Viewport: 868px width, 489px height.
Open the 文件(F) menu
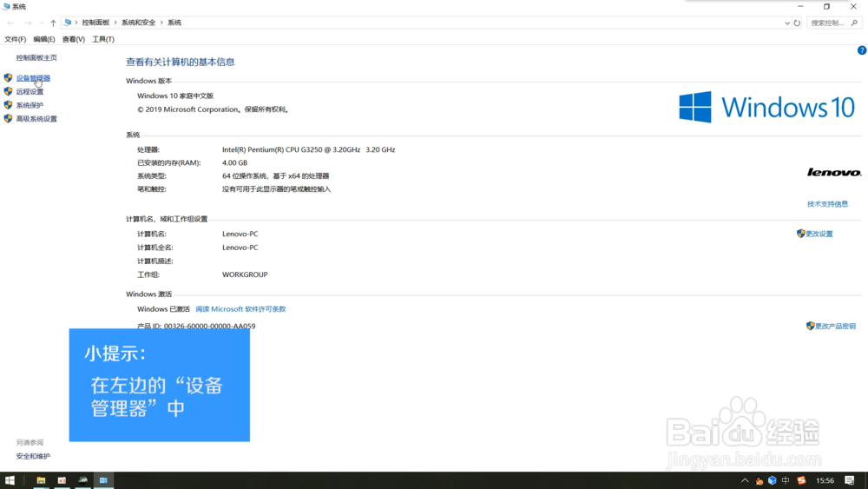coord(15,39)
